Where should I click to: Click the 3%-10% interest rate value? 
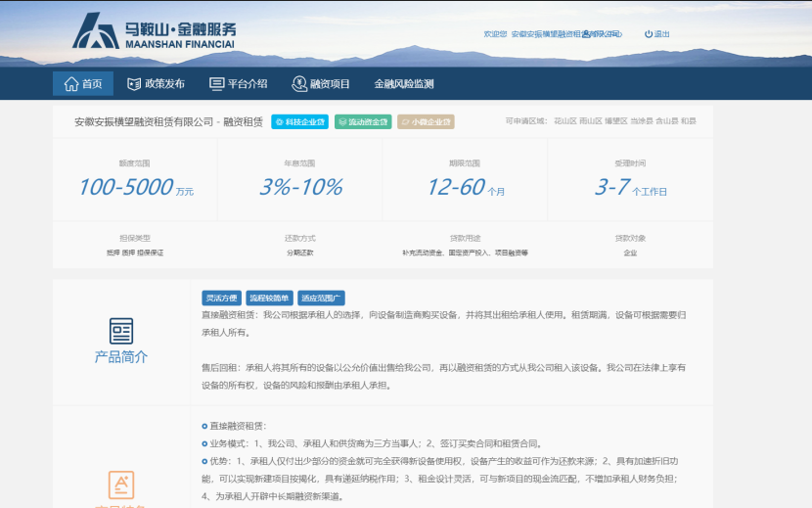coord(301,187)
